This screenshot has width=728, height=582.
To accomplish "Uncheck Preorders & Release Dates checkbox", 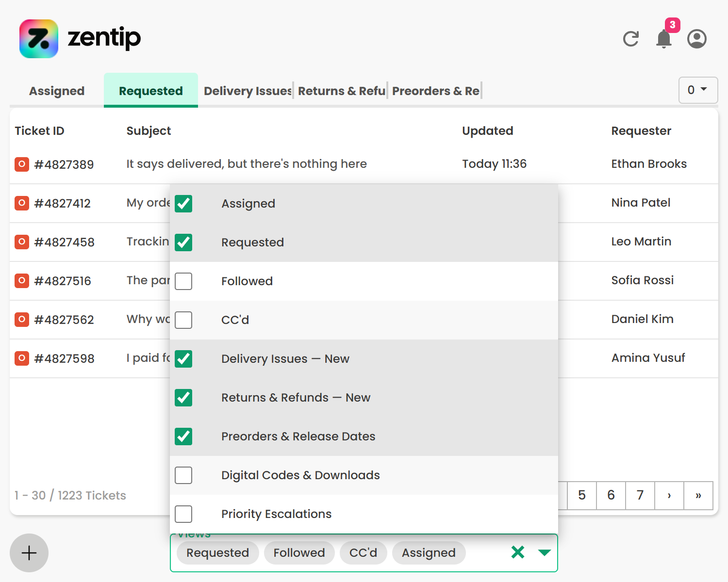I will [183, 436].
